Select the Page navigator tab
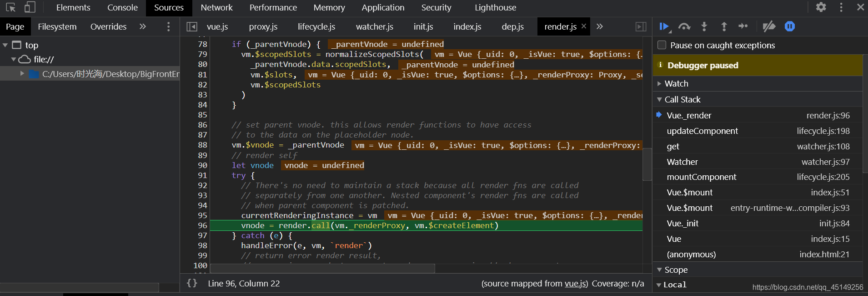This screenshot has width=868, height=296. [x=15, y=26]
